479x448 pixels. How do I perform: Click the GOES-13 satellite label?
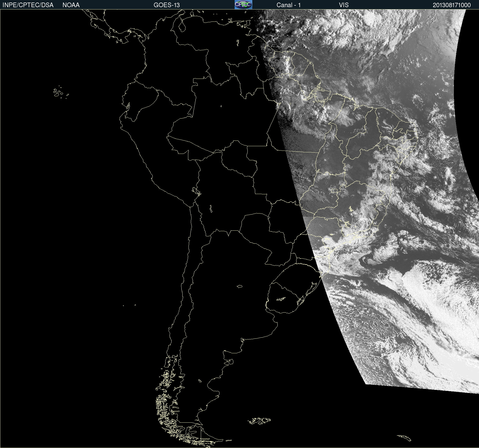pyautogui.click(x=167, y=5)
